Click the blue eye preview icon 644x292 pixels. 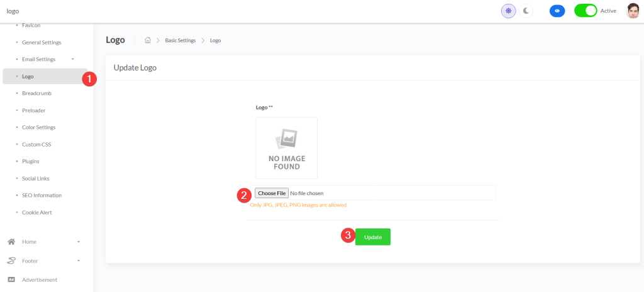pos(557,11)
